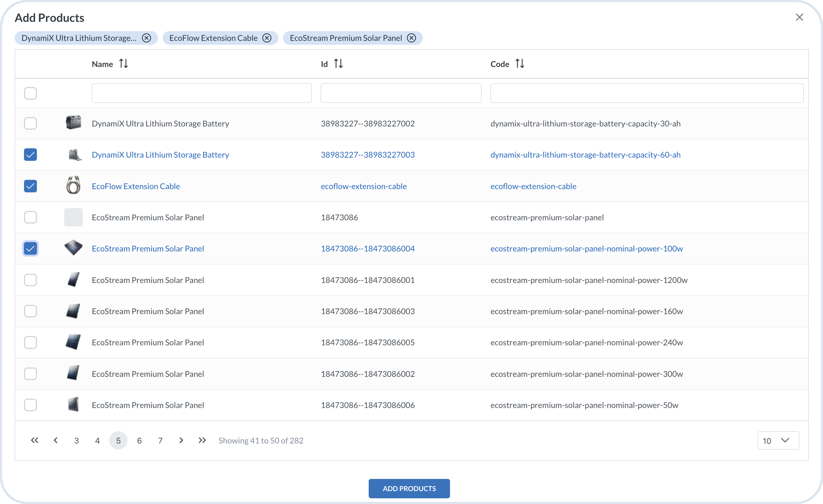The width and height of the screenshot is (823, 504).
Task: Go to first page of results
Action: [x=34, y=440]
